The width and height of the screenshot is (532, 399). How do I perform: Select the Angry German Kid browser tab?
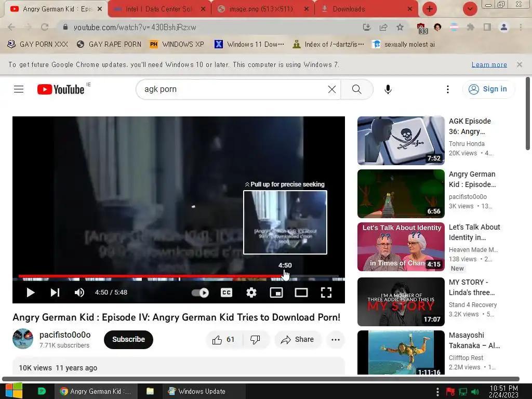[x=56, y=9]
